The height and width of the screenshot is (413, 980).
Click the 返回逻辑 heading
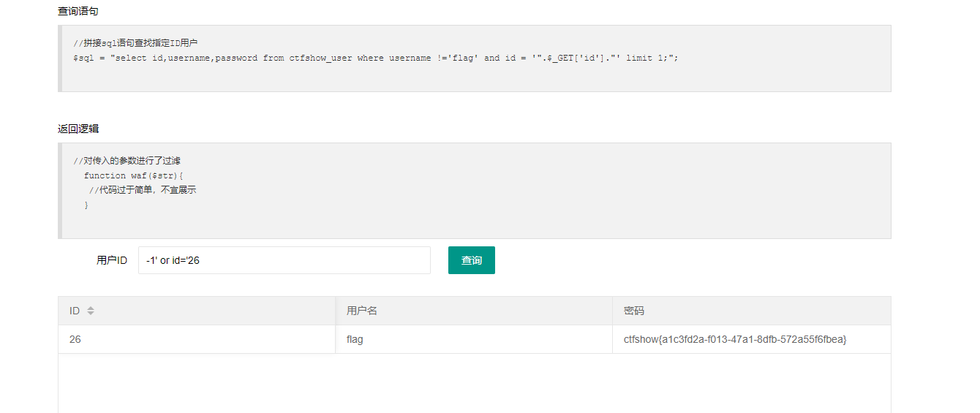(x=78, y=129)
